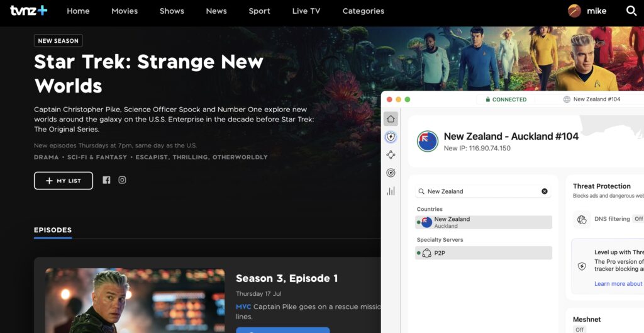Click the New Zealand #104 title text
The width and height of the screenshot is (644, 333).
597,99
